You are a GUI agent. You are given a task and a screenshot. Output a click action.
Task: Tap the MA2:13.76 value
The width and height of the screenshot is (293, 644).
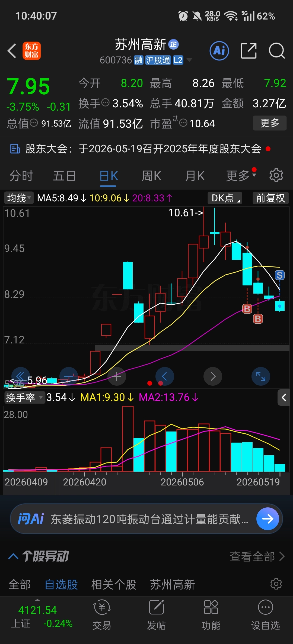coord(168,397)
